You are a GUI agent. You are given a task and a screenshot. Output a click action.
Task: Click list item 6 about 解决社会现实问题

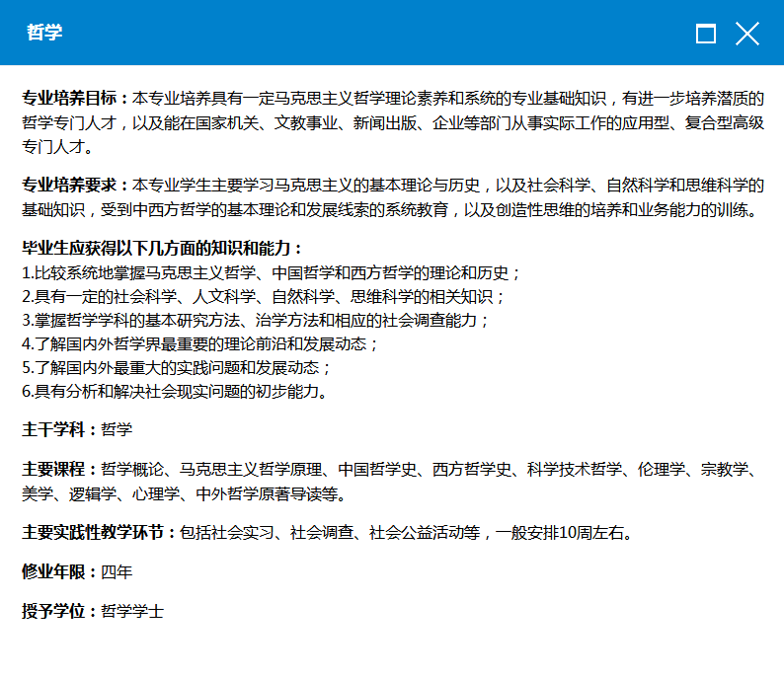(175, 391)
